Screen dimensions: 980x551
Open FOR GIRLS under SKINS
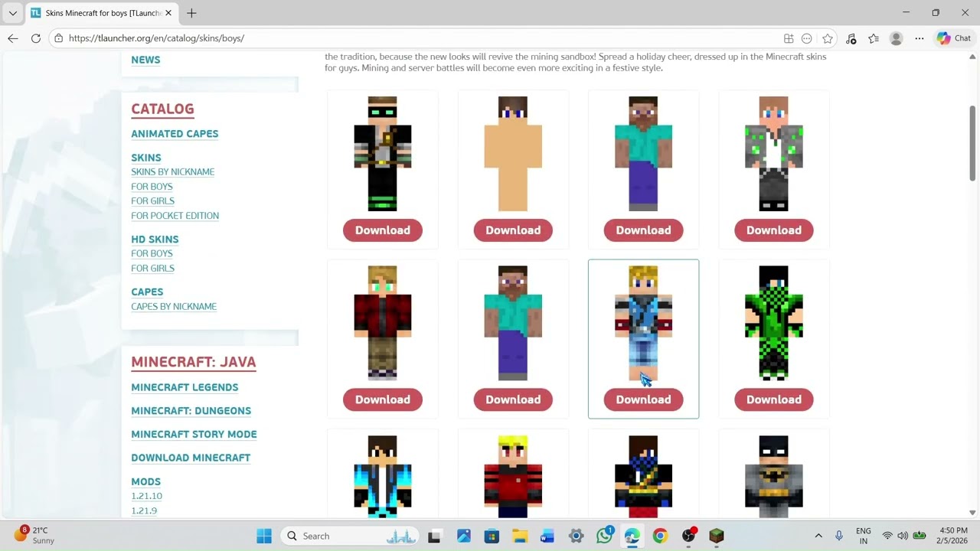[x=152, y=201]
